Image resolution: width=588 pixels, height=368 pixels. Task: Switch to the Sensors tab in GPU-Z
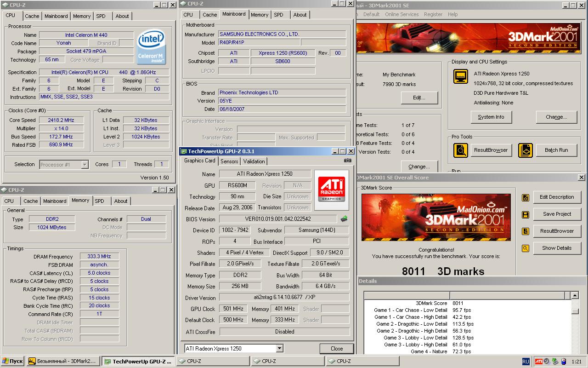[229, 161]
